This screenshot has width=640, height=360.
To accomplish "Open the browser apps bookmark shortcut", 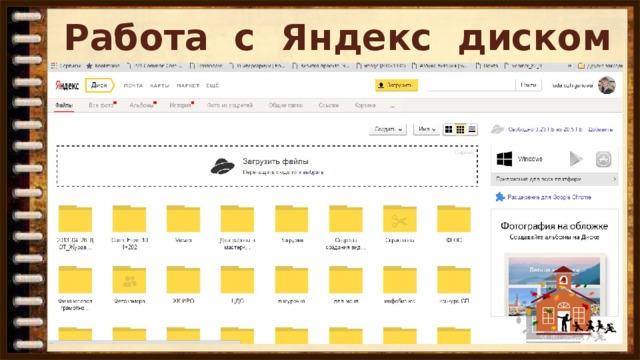I will 65,66.
